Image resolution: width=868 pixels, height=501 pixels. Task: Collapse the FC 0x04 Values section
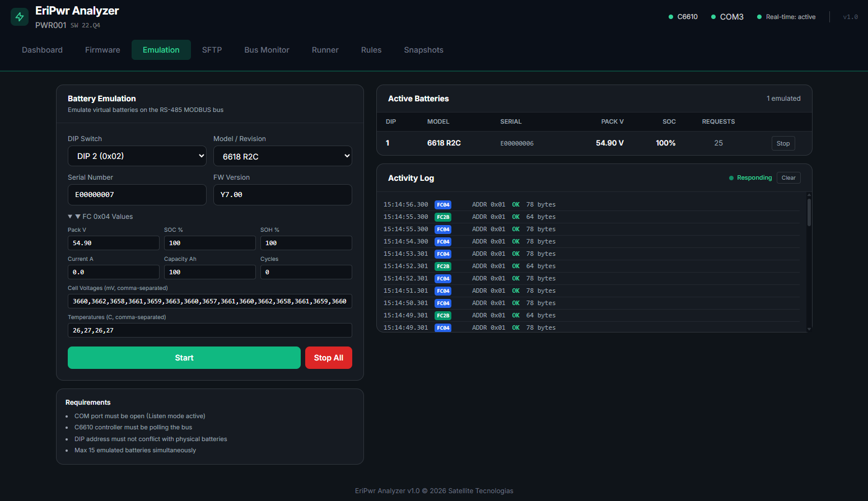click(101, 217)
